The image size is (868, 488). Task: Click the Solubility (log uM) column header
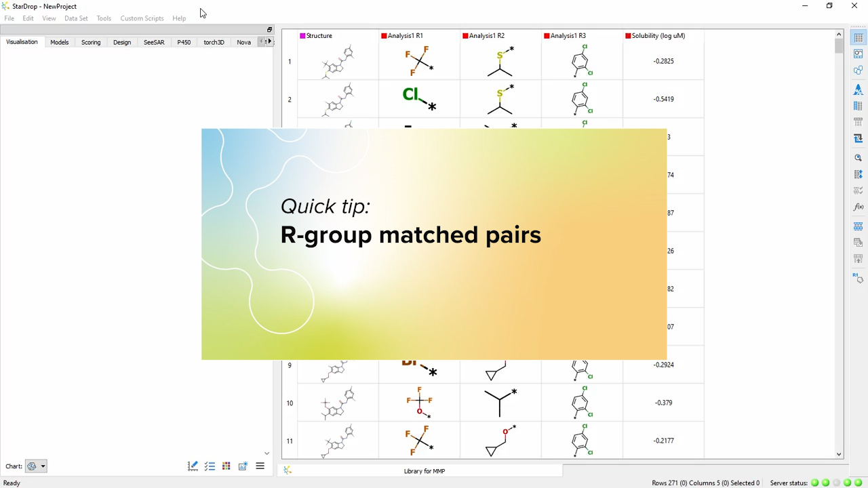tap(663, 36)
